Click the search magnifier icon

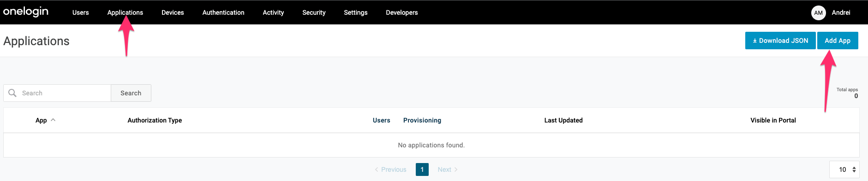(12, 93)
